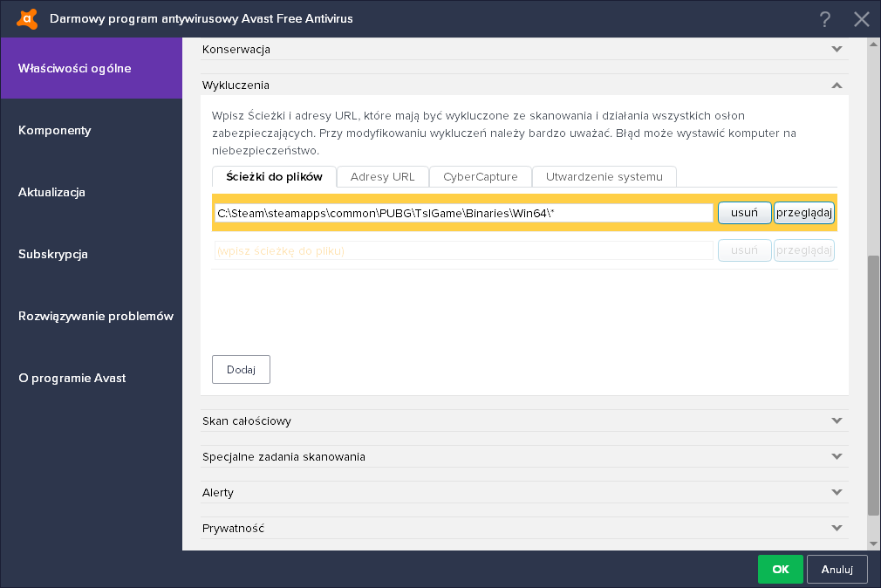This screenshot has width=881, height=588.
Task: Click the Dodaj button
Action: tap(241, 369)
